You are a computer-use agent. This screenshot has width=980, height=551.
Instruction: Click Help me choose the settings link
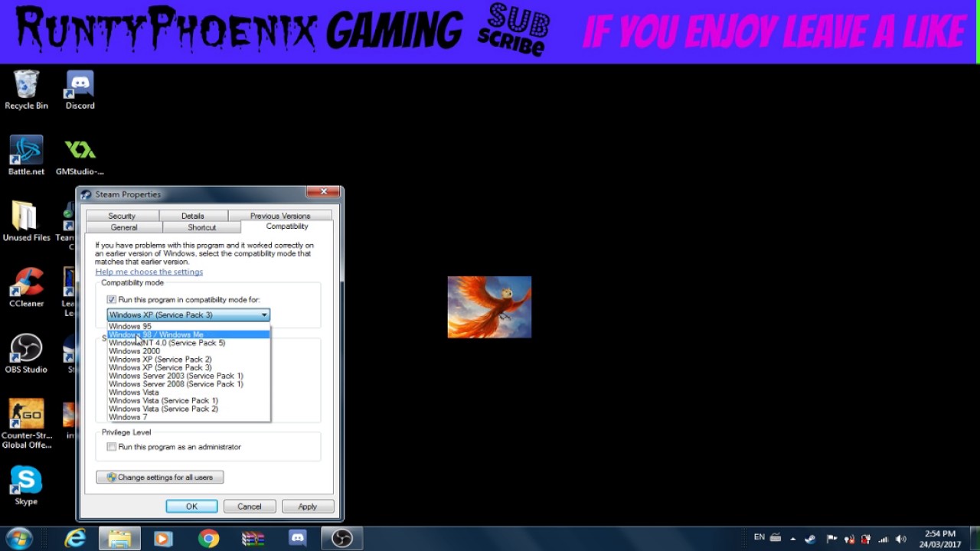click(149, 272)
